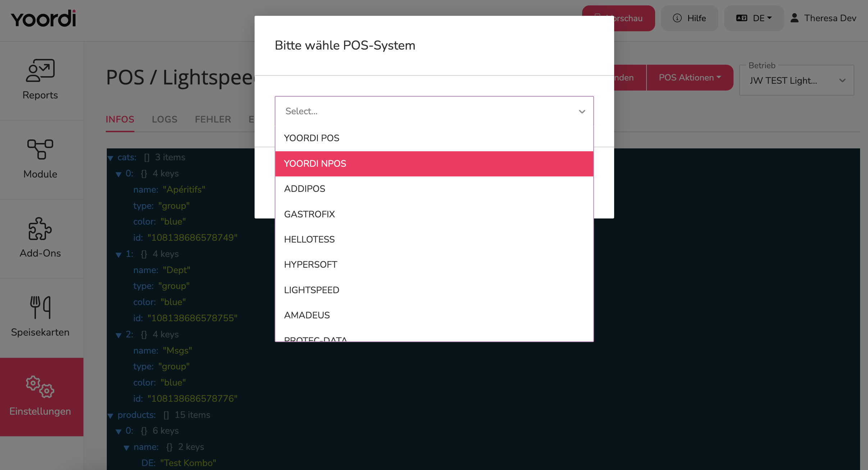Open the Reports sidebar icon
Viewport: 868px width, 470px height.
pos(40,70)
